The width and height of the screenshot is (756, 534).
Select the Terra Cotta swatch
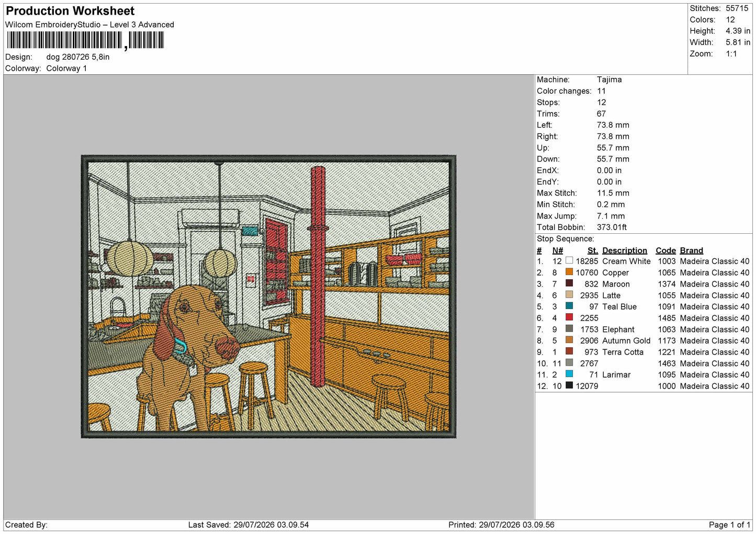(x=569, y=351)
